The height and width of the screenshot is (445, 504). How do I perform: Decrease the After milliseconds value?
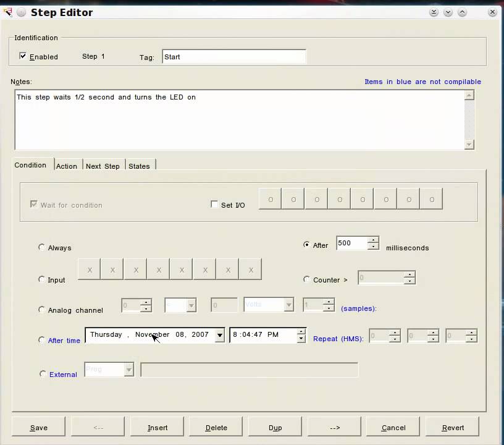click(373, 246)
